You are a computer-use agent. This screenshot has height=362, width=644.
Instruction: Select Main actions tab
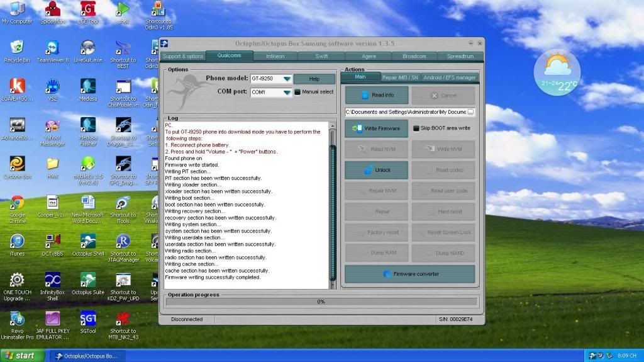coord(360,77)
